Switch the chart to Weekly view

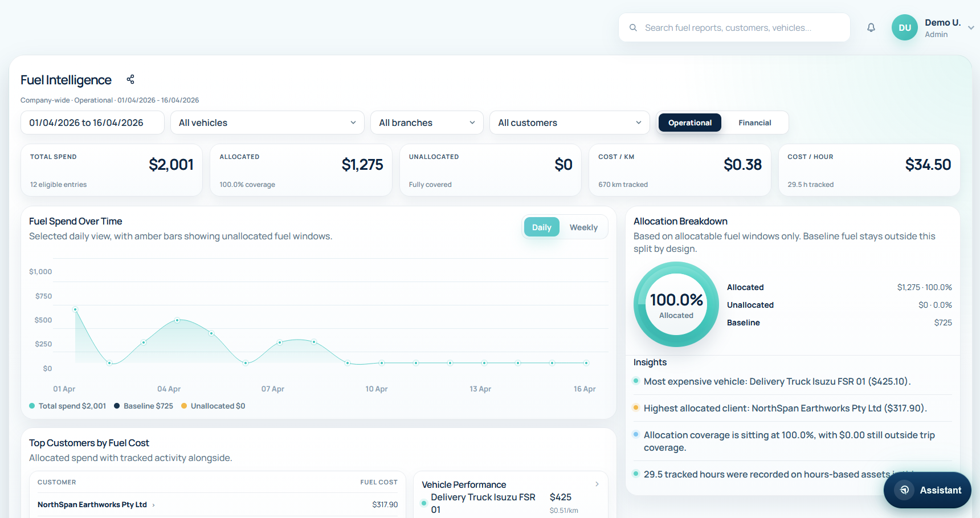583,227
